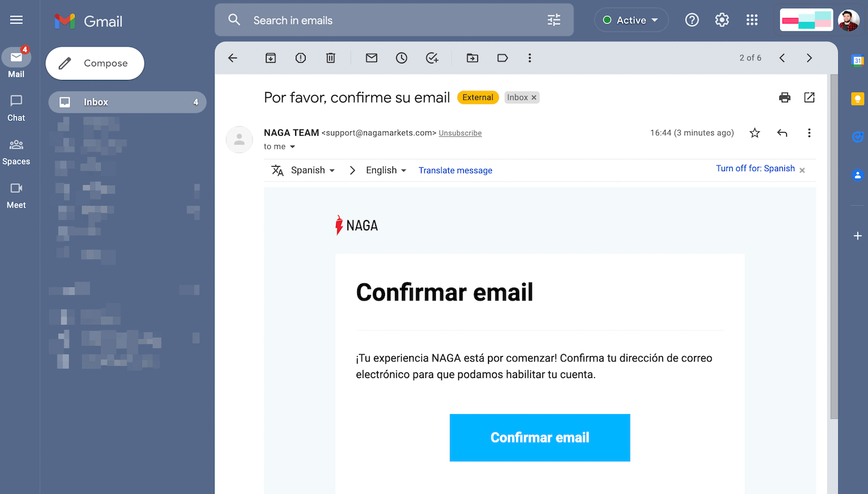Report this email as spam
This screenshot has height=494, width=868.
301,58
